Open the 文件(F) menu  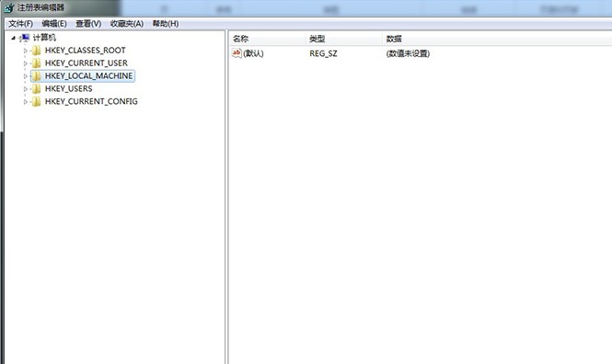tap(20, 24)
